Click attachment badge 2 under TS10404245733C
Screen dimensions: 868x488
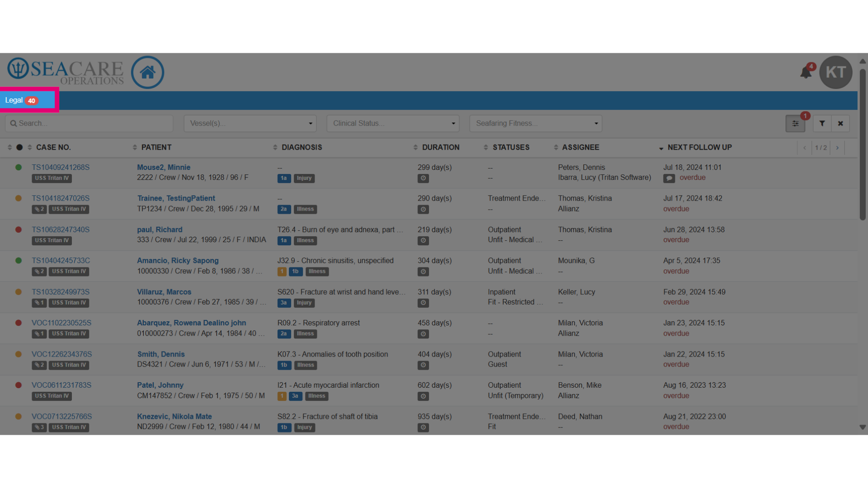pyautogui.click(x=39, y=272)
